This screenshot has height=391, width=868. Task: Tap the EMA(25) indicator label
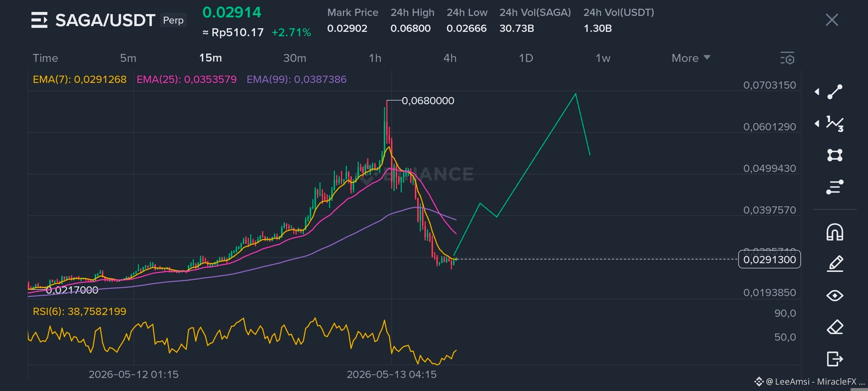tap(187, 79)
